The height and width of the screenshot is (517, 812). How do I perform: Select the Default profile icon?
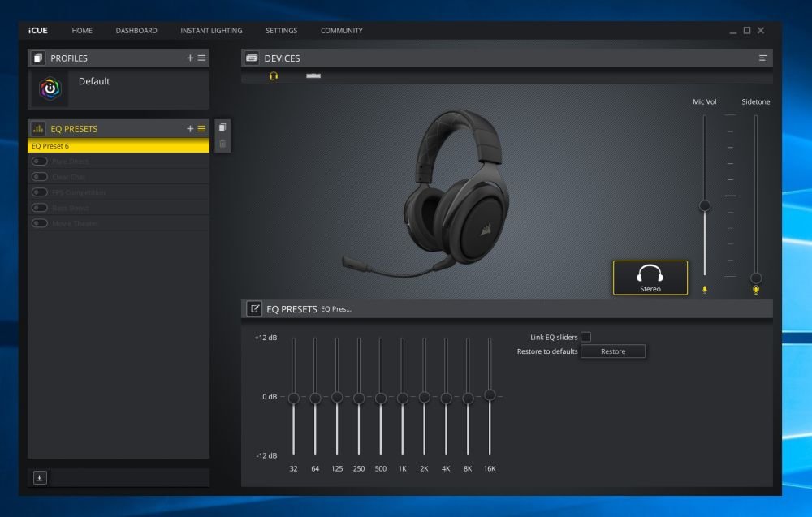(x=50, y=88)
